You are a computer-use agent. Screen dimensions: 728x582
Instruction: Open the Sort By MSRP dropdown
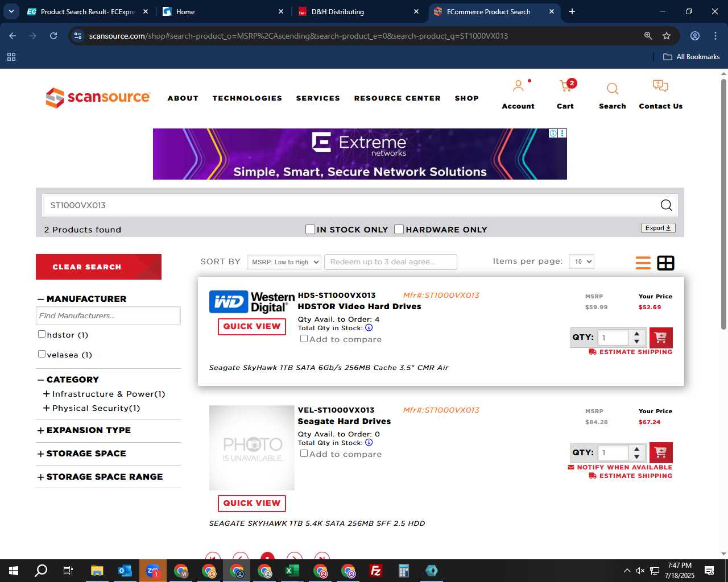284,262
